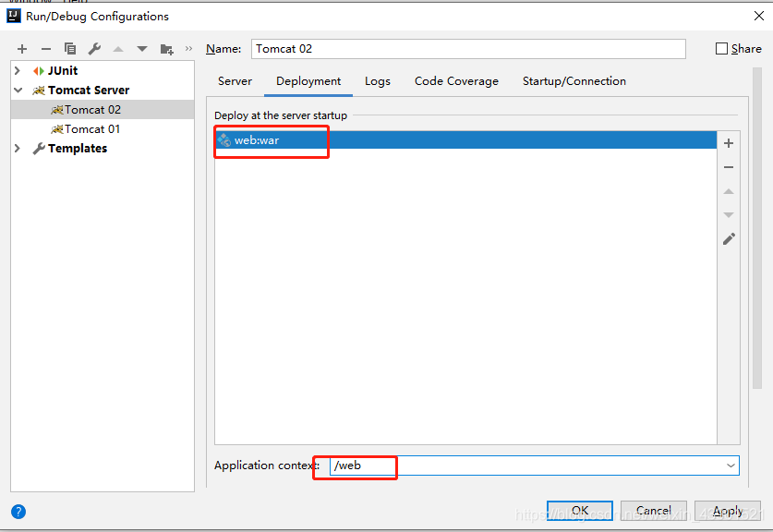Show more toolbar actions chevron
Screen dimensions: 773x532
(188, 48)
